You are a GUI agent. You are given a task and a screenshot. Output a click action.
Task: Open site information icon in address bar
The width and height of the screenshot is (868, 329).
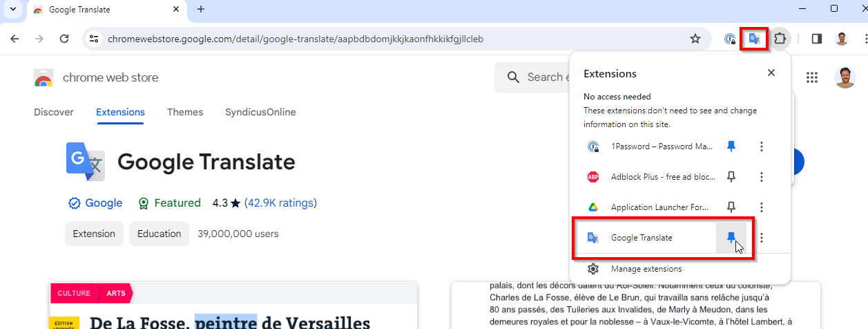tap(95, 39)
